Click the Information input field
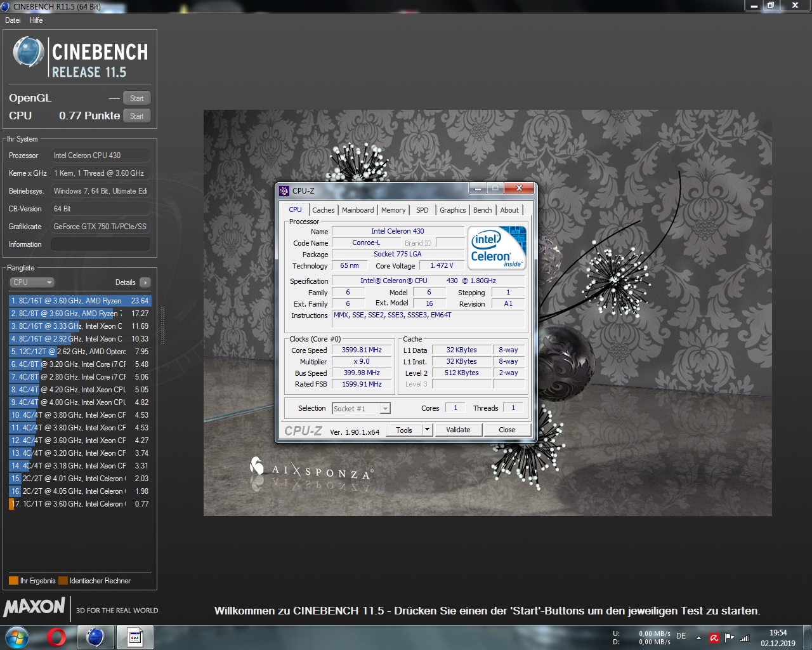 click(100, 244)
